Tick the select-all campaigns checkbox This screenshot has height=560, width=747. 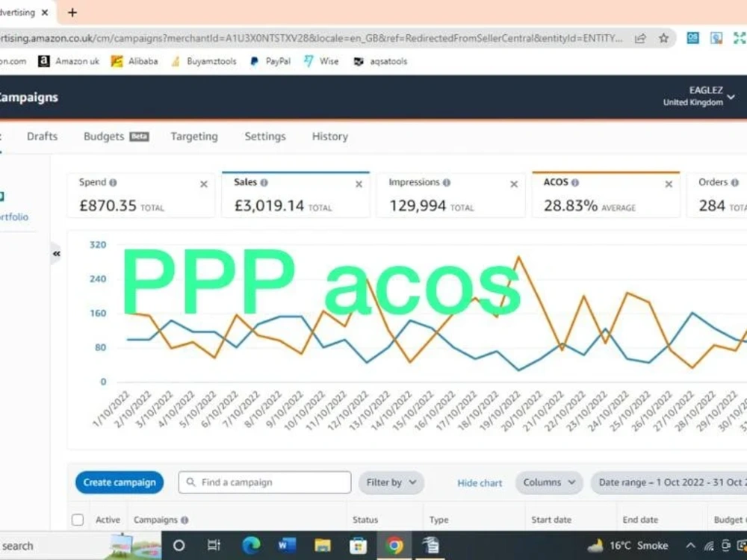point(78,520)
